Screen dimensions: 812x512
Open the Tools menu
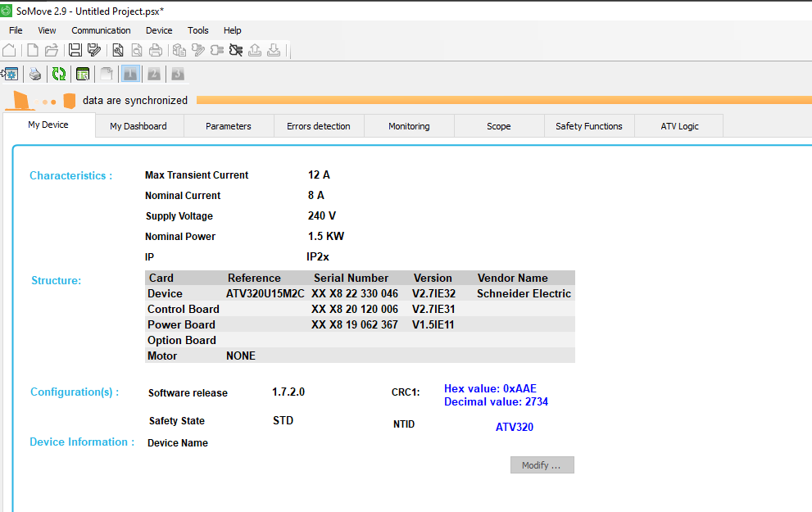click(x=197, y=30)
